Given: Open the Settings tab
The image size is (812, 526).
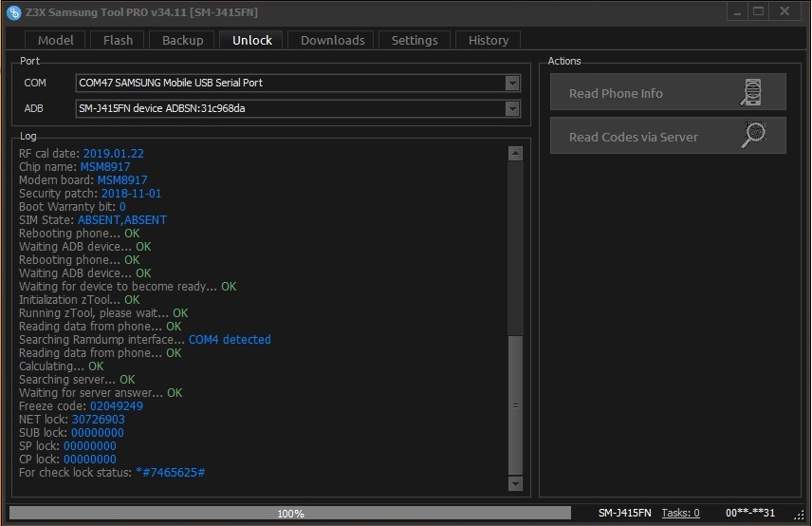Looking at the screenshot, I should coord(415,41).
